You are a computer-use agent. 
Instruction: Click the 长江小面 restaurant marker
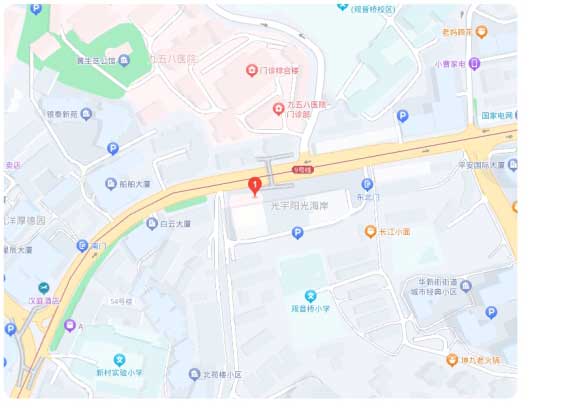tap(370, 231)
